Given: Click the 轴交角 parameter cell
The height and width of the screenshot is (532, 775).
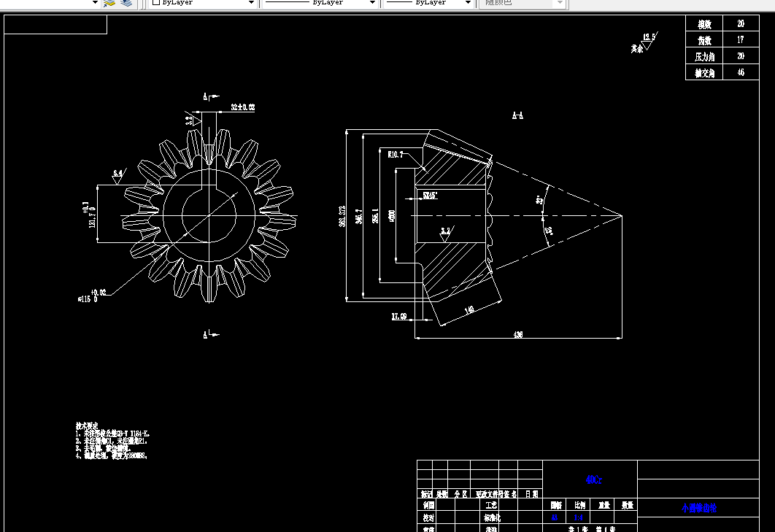Looking at the screenshot, I should [704, 73].
